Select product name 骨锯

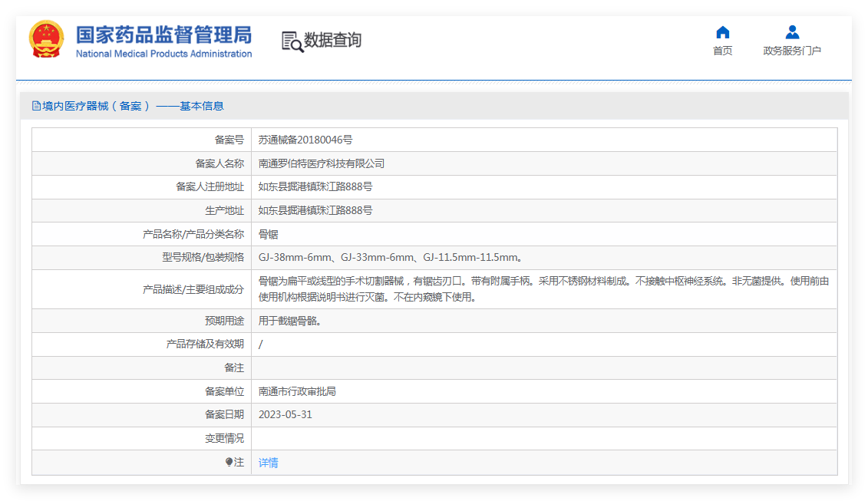pyautogui.click(x=268, y=235)
